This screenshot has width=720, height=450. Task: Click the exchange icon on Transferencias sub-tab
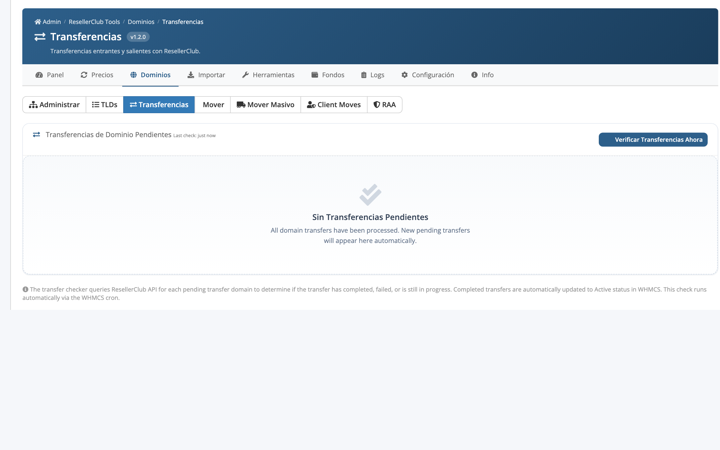(133, 105)
